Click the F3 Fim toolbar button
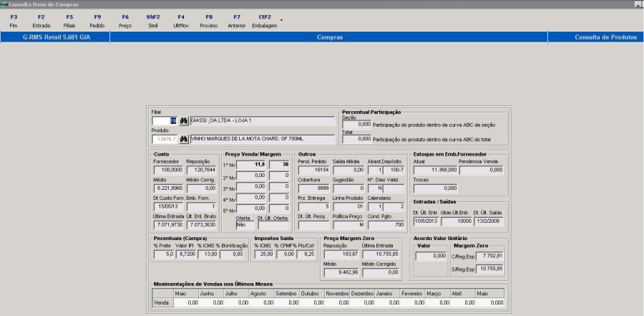The image size is (644, 316). tap(14, 20)
